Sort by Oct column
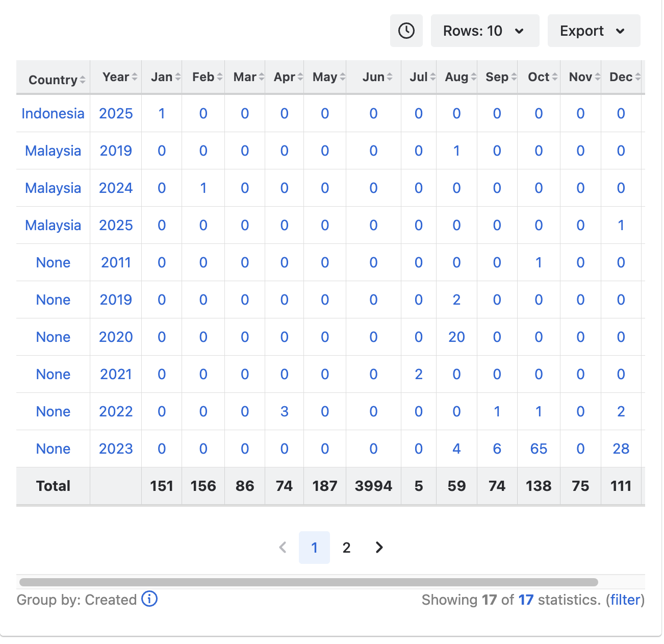Screen dimensions: 664x644 [x=539, y=77]
